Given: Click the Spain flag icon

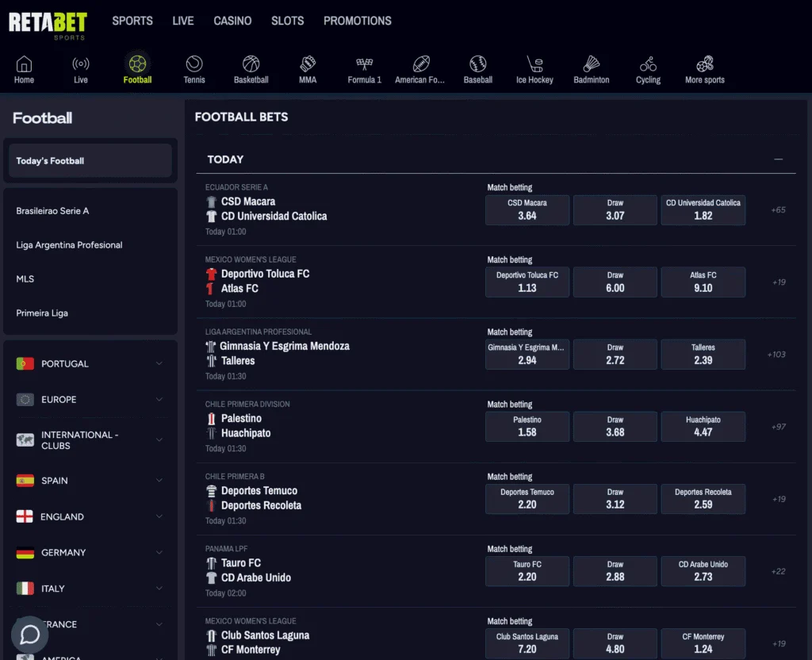Looking at the screenshot, I should pyautogui.click(x=25, y=481).
